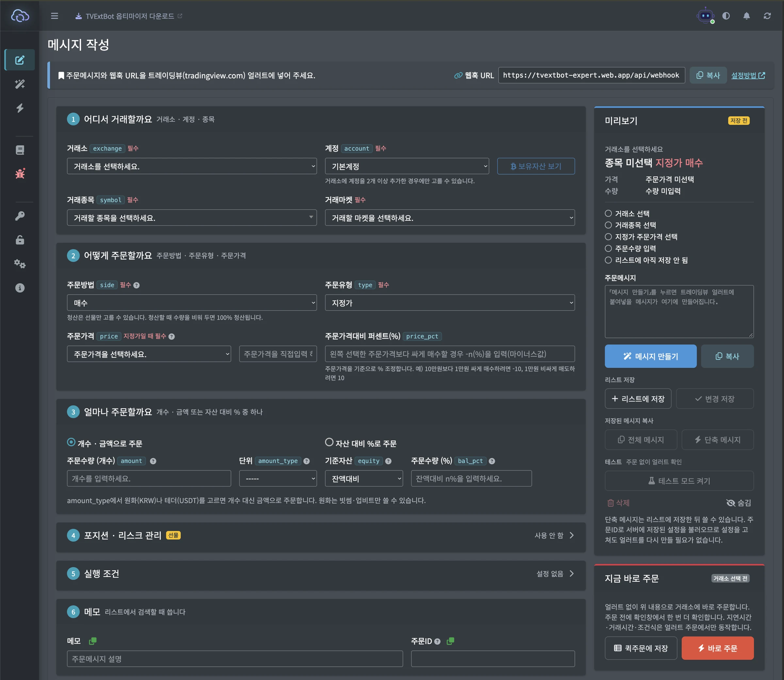
Task: Open the gears settings sidebar icon
Action: [x=20, y=264]
